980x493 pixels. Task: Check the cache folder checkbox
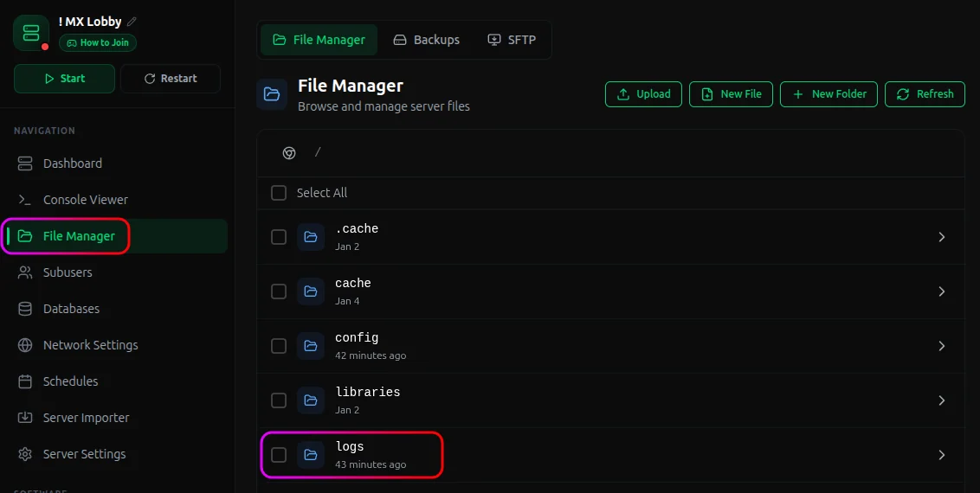coord(279,291)
